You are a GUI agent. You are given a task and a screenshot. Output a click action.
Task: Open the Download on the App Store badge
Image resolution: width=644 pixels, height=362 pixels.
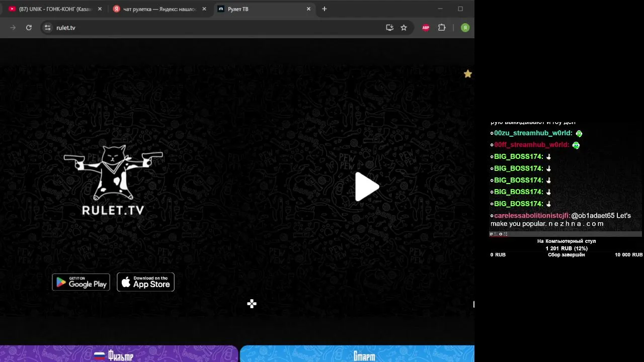click(x=146, y=282)
